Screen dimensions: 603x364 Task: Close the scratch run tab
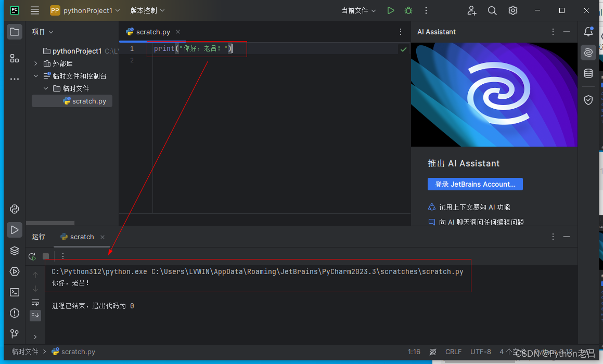click(x=102, y=237)
